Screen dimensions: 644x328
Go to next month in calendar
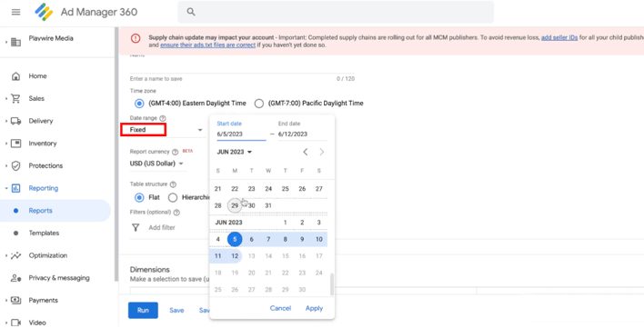click(x=322, y=152)
